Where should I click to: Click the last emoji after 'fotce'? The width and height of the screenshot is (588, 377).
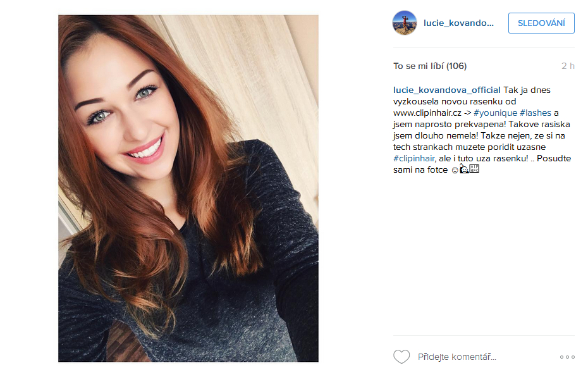coord(474,169)
